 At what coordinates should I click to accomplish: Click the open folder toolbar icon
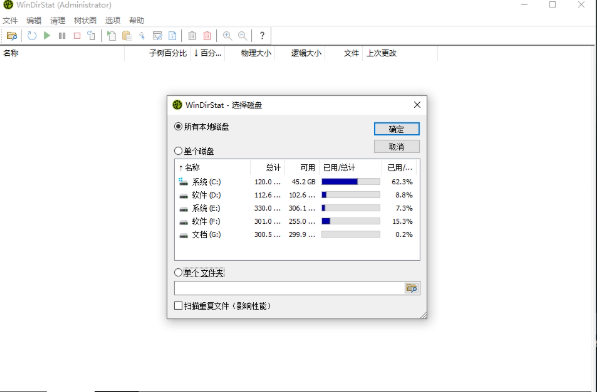click(12, 36)
